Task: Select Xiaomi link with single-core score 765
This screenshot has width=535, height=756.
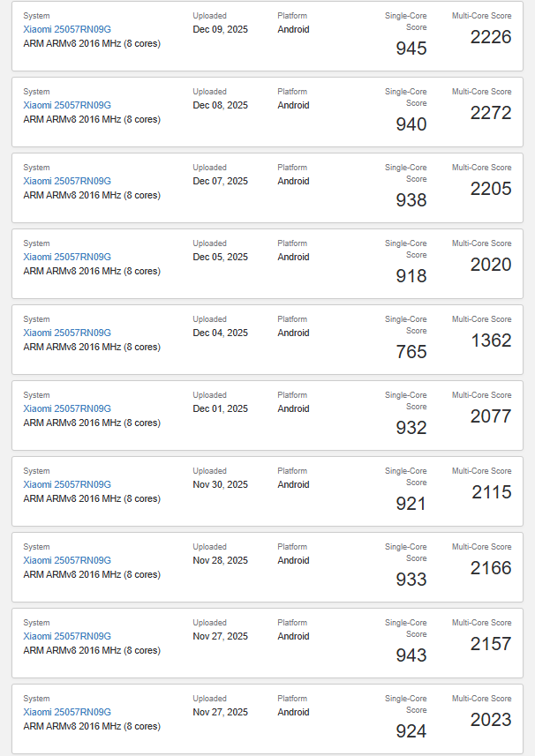Action: [67, 333]
